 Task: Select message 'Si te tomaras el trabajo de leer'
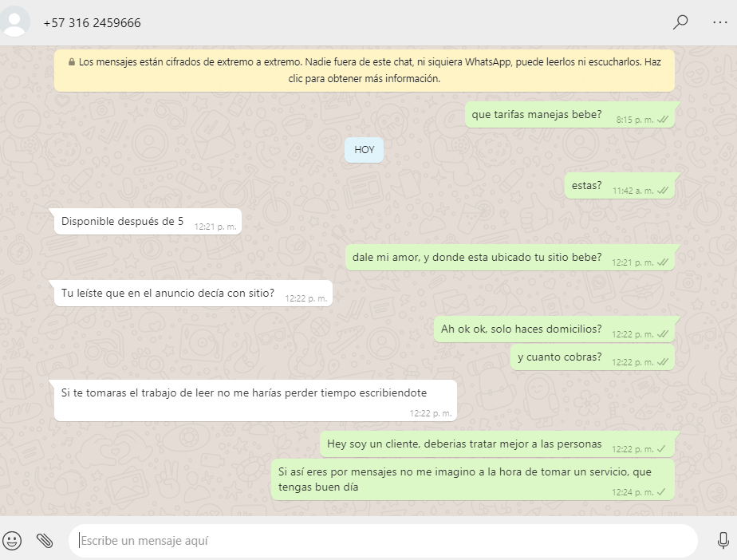(x=255, y=400)
